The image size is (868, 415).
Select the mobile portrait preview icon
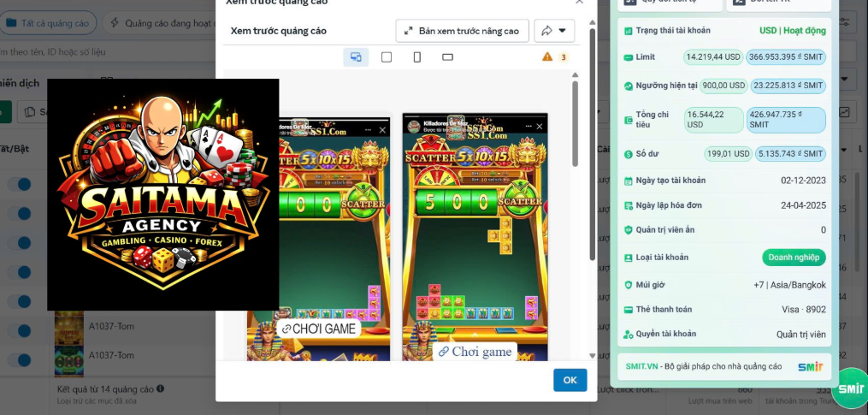416,57
